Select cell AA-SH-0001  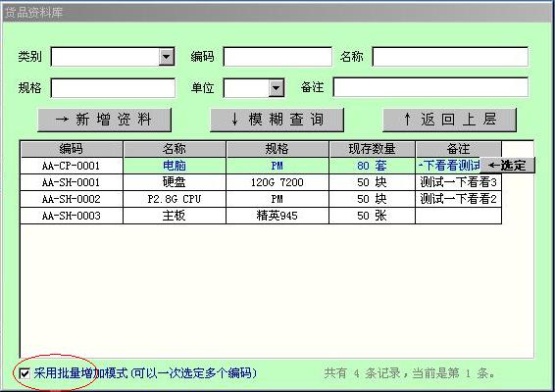coord(72,182)
